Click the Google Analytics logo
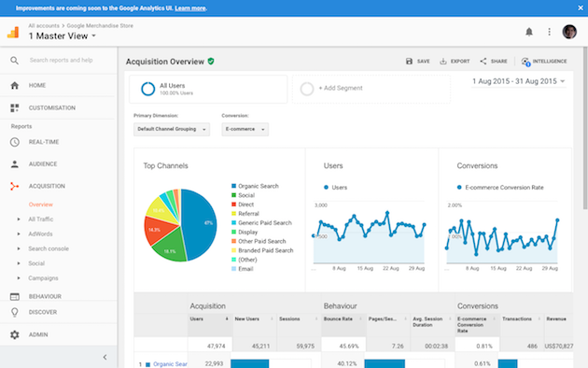 (13, 33)
